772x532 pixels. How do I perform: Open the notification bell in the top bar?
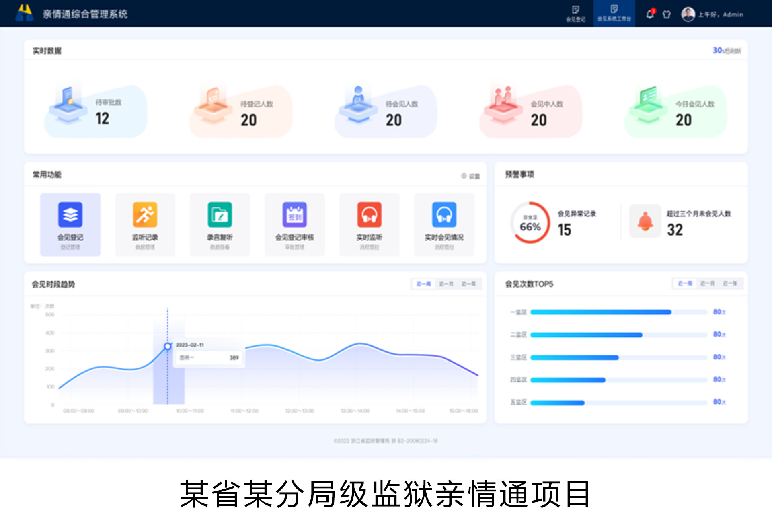[649, 14]
